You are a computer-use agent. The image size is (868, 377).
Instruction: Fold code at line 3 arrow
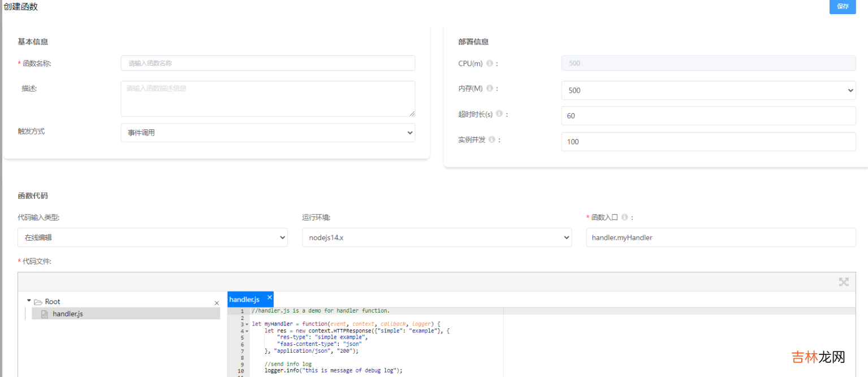click(x=247, y=324)
